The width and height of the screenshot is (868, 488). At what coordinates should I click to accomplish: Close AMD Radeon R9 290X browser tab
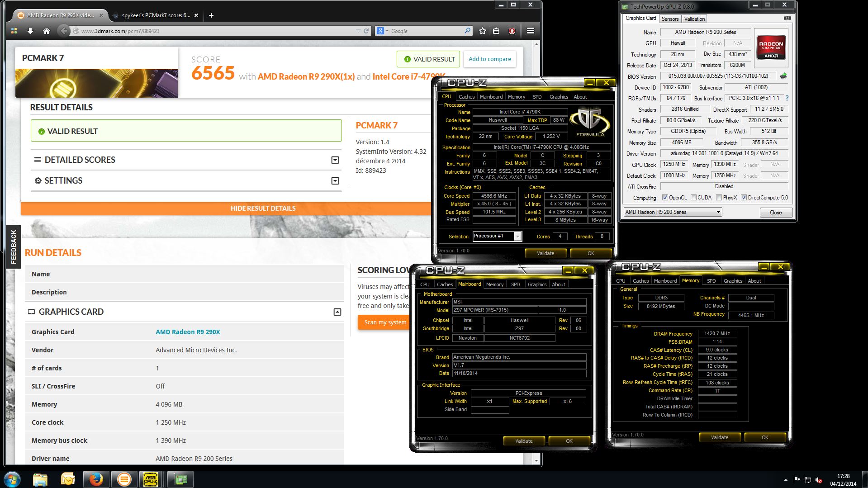coord(101,15)
